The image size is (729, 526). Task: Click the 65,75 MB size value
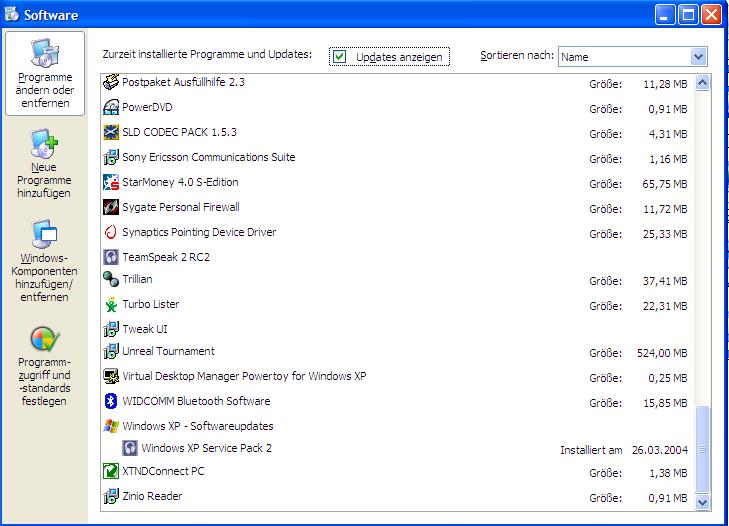tap(665, 185)
